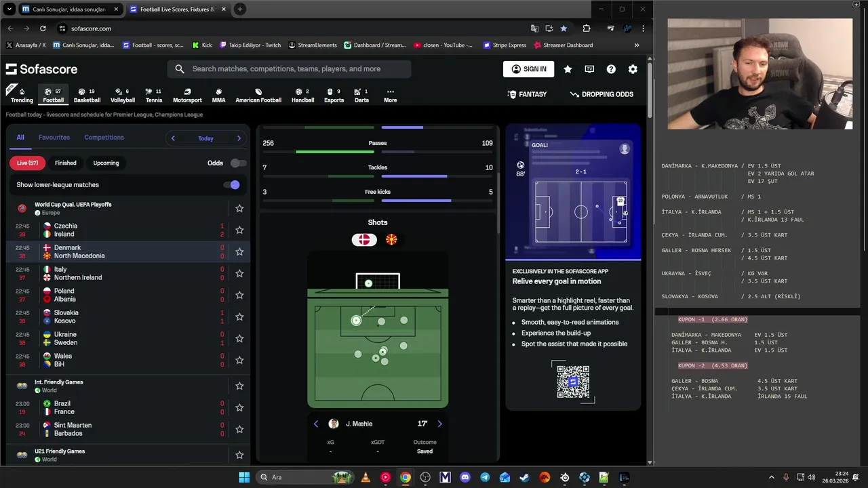Open StreamElements bookmark
Image resolution: width=868 pixels, height=488 pixels.
click(x=313, y=45)
